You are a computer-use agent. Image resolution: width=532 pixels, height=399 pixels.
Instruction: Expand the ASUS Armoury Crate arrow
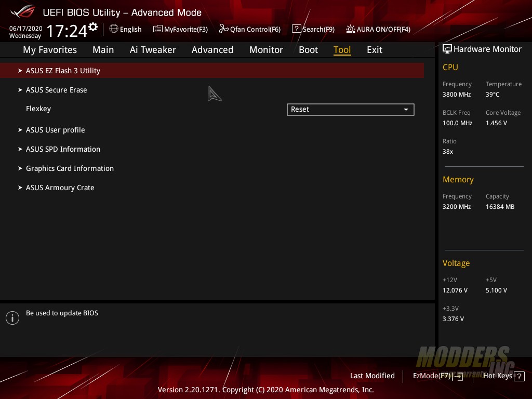[x=20, y=188]
